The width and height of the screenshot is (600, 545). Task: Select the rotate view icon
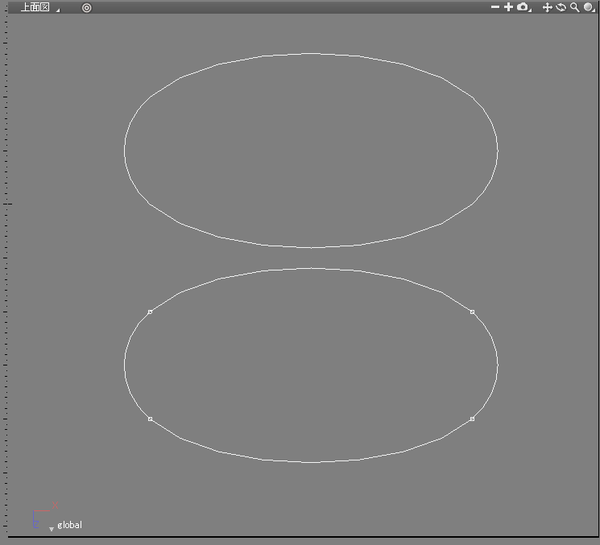coord(561,7)
